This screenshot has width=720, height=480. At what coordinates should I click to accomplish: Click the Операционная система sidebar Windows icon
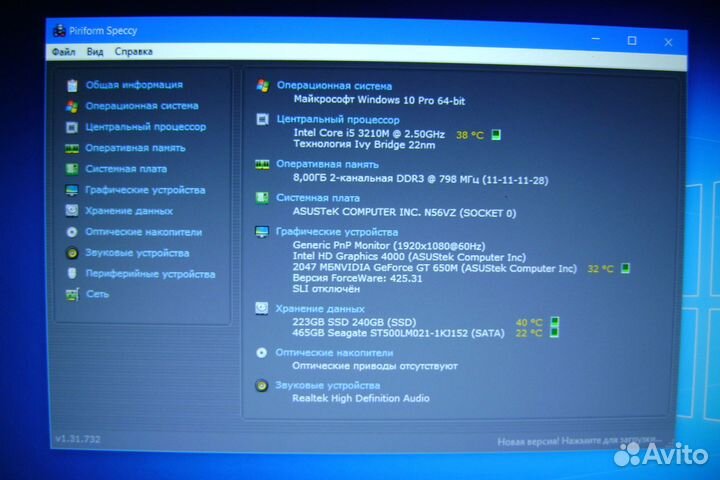tap(72, 107)
